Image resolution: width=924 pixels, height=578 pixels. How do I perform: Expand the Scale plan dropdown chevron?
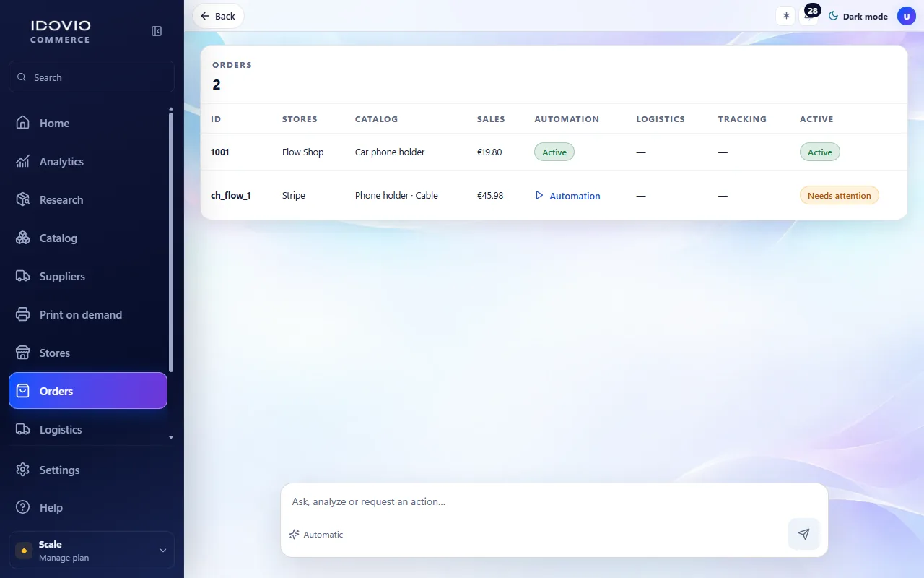pos(162,551)
